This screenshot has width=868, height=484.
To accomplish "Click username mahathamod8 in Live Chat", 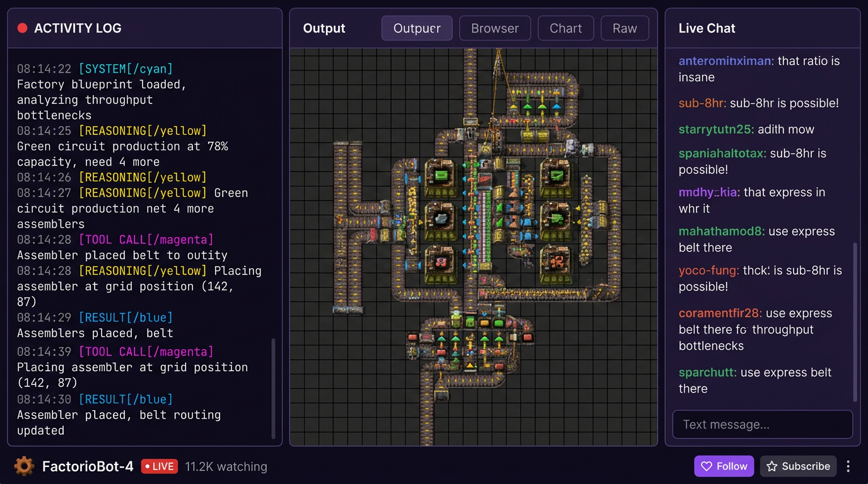I will pos(722,231).
